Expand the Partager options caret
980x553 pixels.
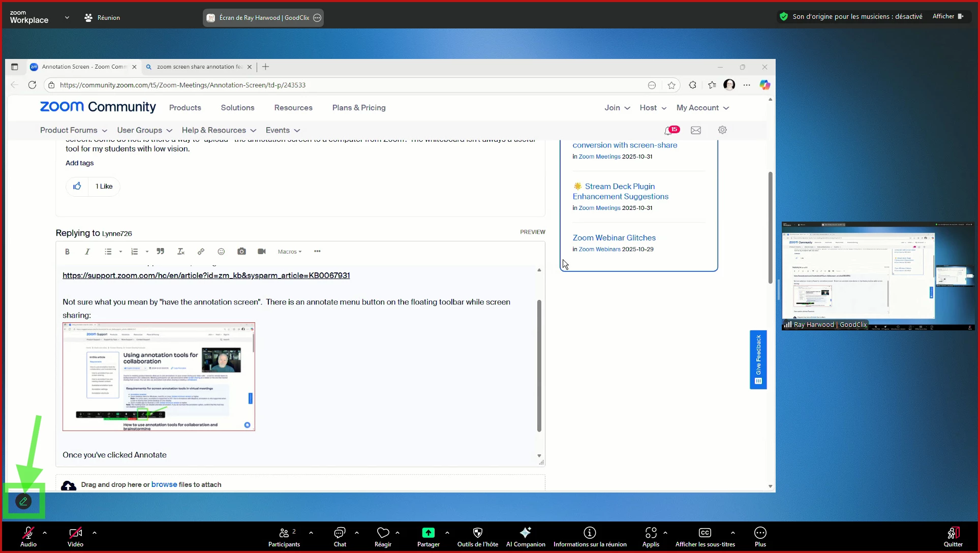(447, 533)
